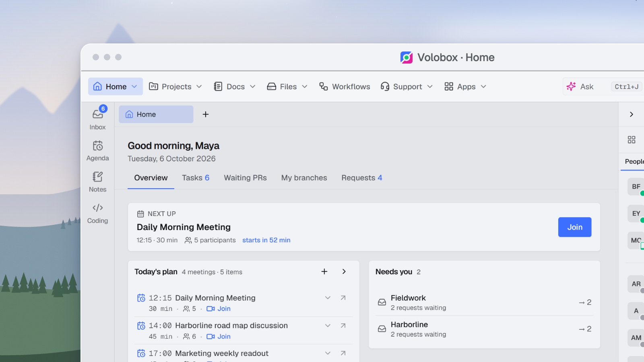Click calendar icon of 17:00 meeting
Screen dimensions: 644x362
coord(141,354)
